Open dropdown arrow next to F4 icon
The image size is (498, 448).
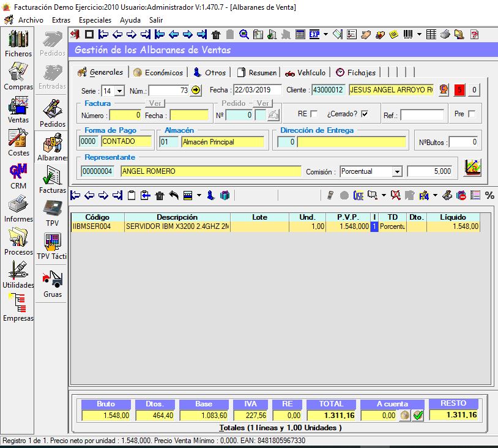[x=435, y=195]
